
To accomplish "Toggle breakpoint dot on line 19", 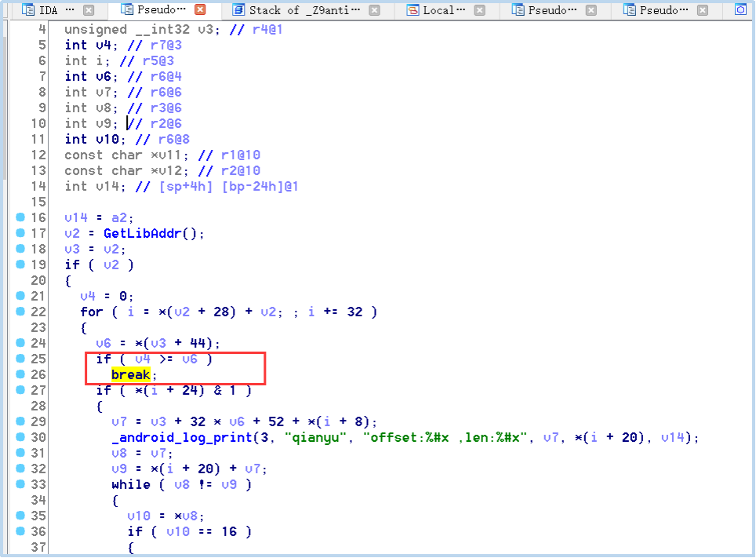I will point(20,264).
